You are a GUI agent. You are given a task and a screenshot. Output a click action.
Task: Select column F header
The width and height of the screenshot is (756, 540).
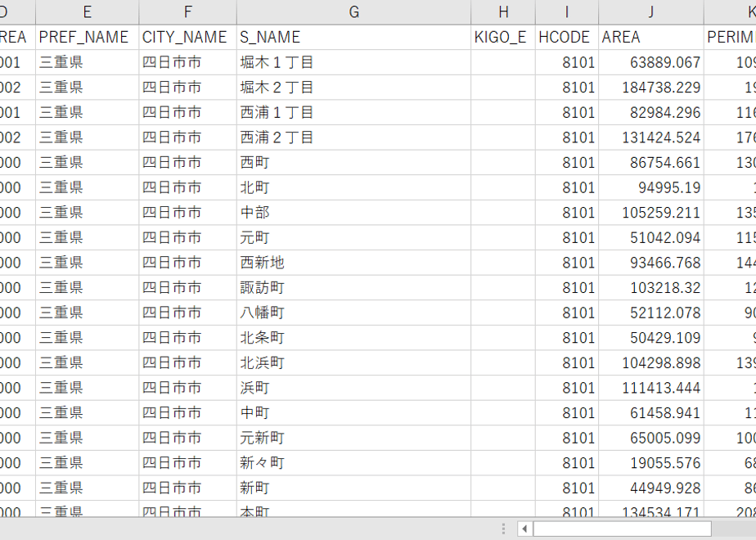[x=188, y=11]
